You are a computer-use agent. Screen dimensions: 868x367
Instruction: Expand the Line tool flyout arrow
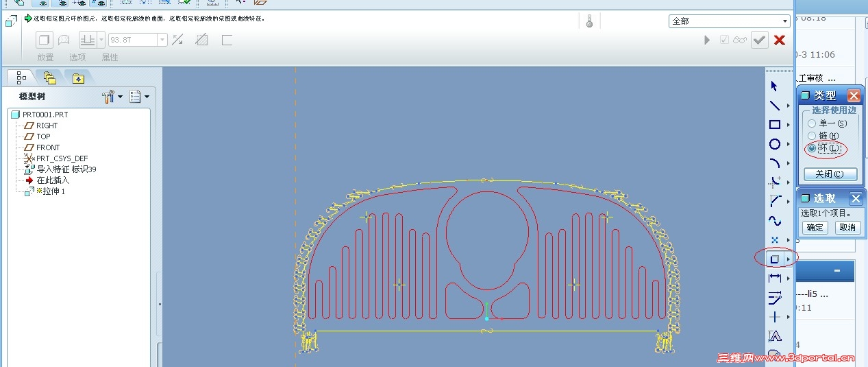pyautogui.click(x=789, y=106)
